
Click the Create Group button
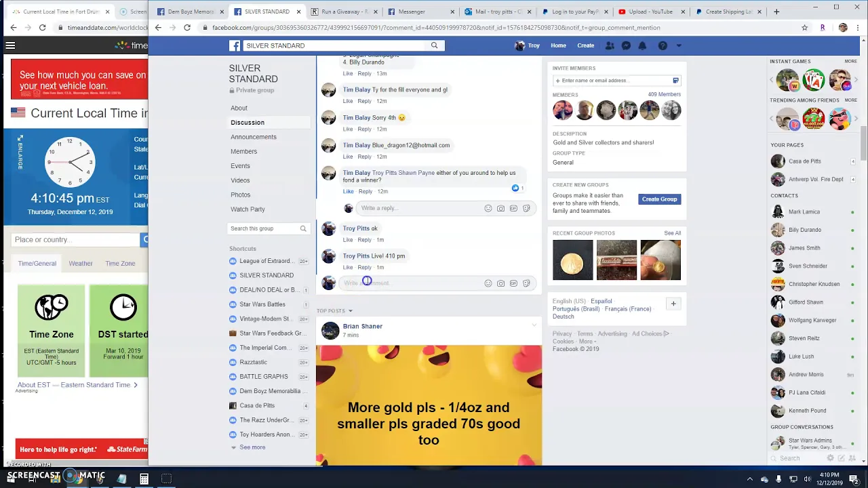click(659, 199)
